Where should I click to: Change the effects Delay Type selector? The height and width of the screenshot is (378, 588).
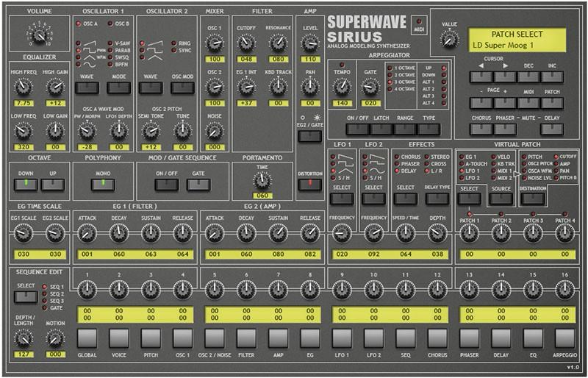pos(437,199)
